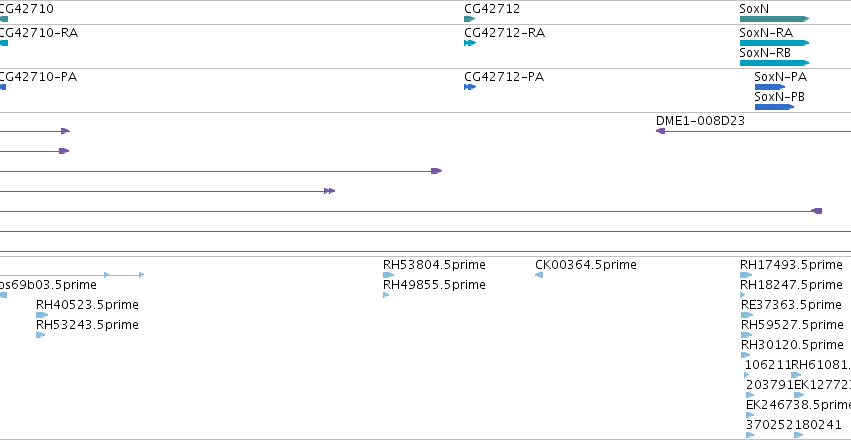Image resolution: width=851 pixels, height=440 pixels.
Task: Click the arrow glyph under label 370252
Action: (x=750, y=435)
